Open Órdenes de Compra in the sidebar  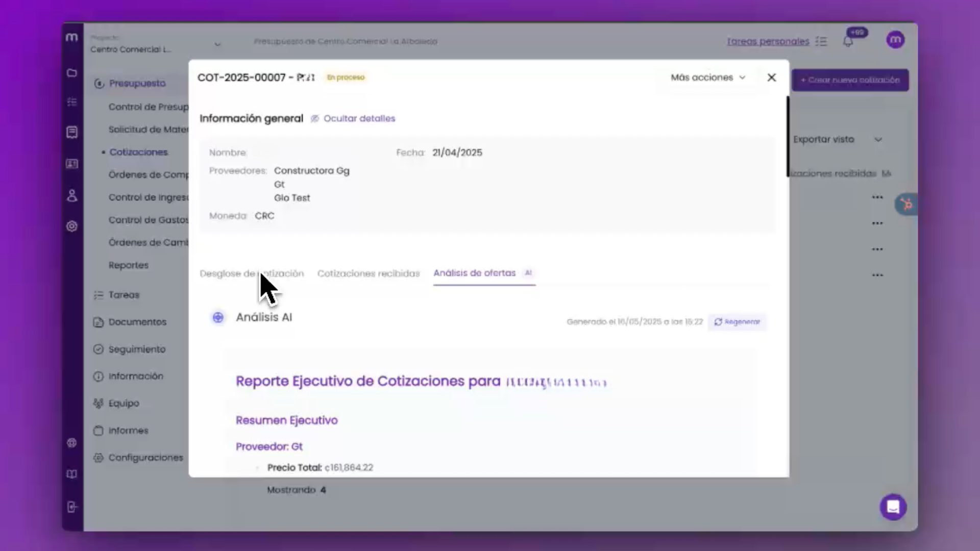point(148,174)
